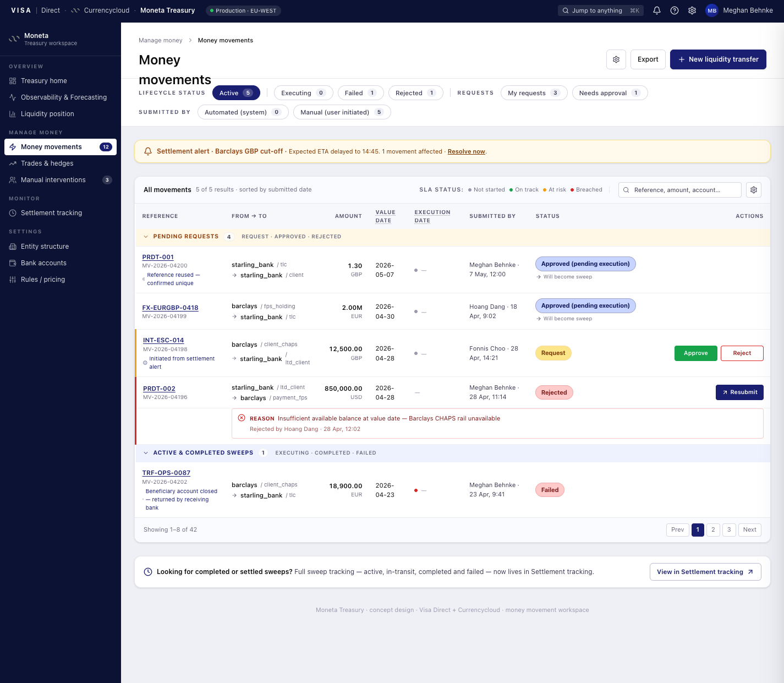This screenshot has width=784, height=683.
Task: Click Prev pagination button
Action: (x=677, y=530)
